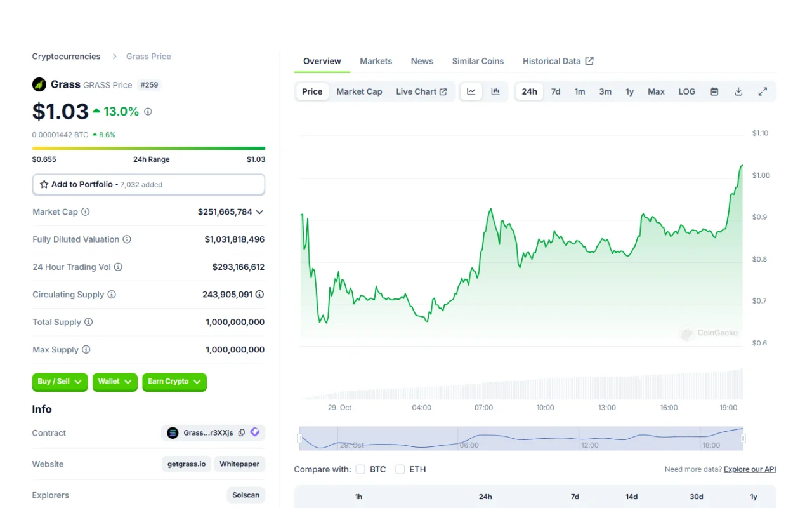Click the chart navigator overview strip

tap(521, 438)
